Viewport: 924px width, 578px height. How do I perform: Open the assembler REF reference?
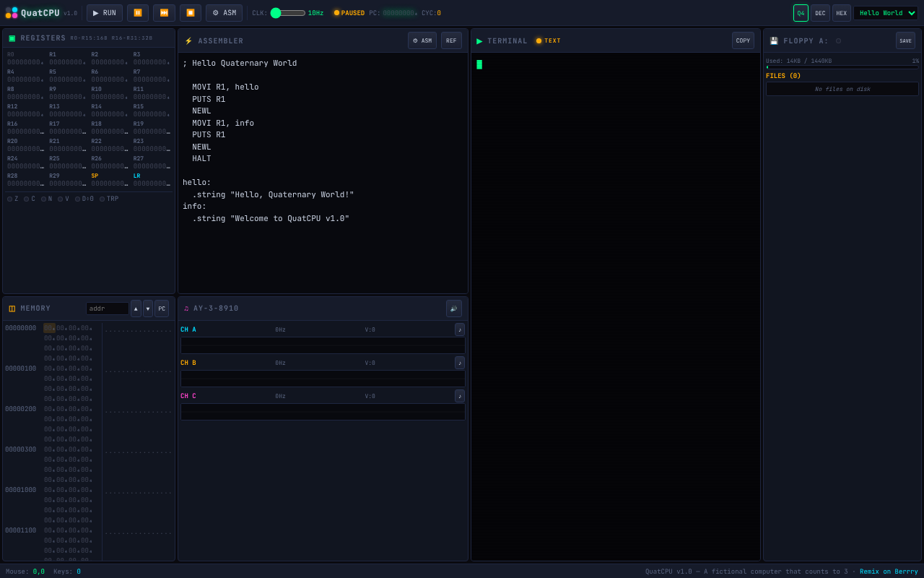[451, 40]
